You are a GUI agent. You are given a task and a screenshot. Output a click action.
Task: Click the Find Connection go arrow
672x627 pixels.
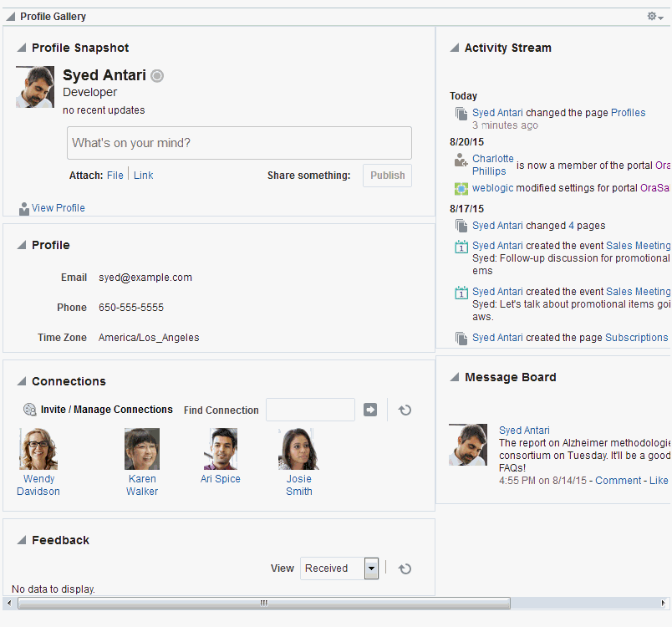[370, 410]
